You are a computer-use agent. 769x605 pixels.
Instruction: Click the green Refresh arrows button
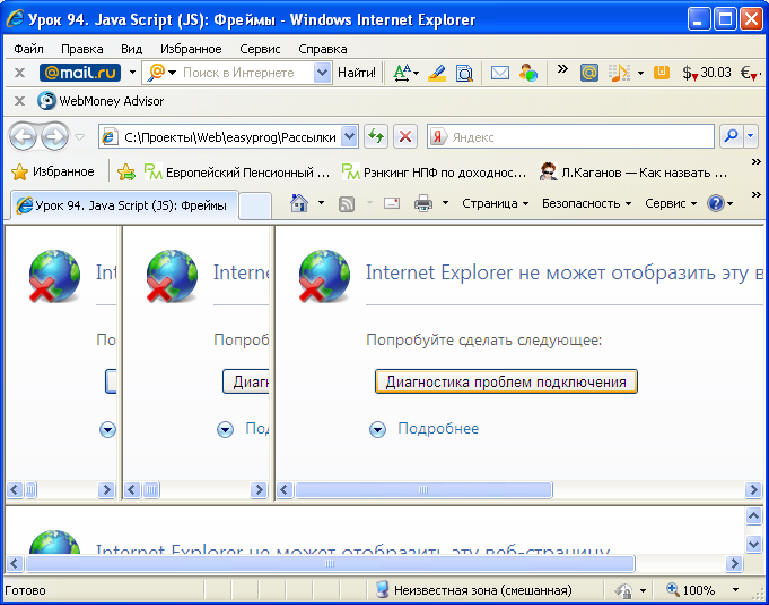[376, 137]
